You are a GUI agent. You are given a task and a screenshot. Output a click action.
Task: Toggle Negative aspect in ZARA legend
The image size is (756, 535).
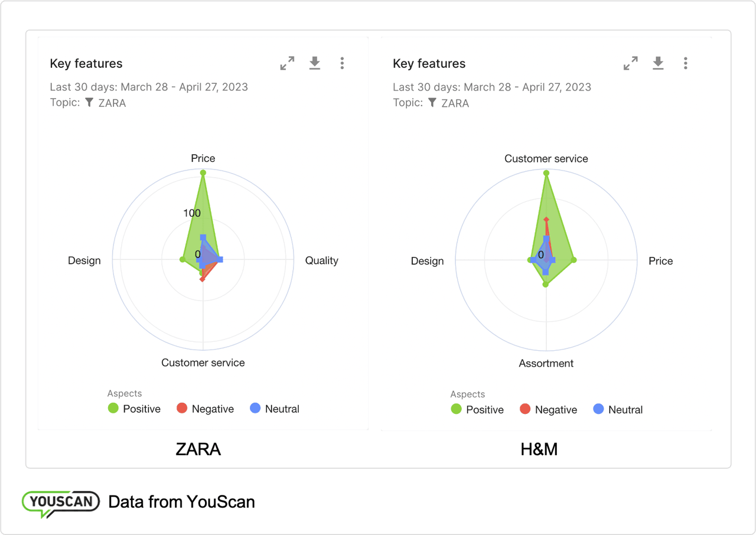coord(182,408)
